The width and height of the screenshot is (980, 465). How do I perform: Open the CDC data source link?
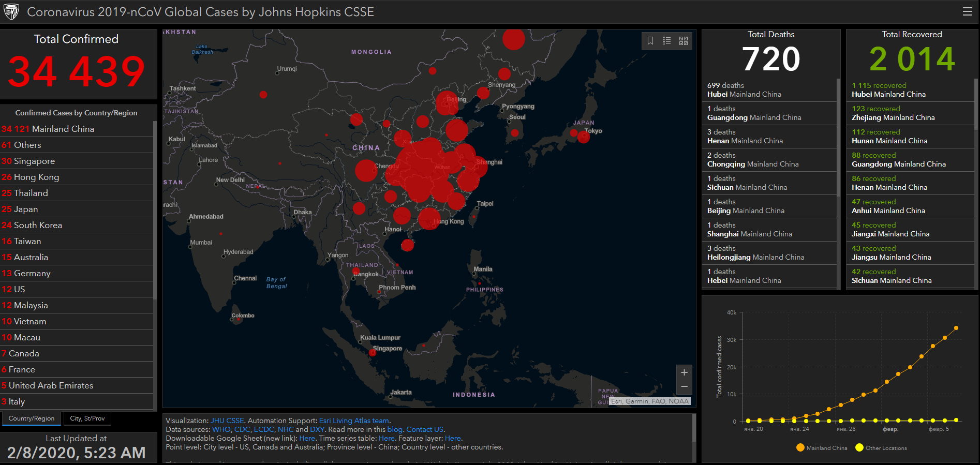[242, 429]
